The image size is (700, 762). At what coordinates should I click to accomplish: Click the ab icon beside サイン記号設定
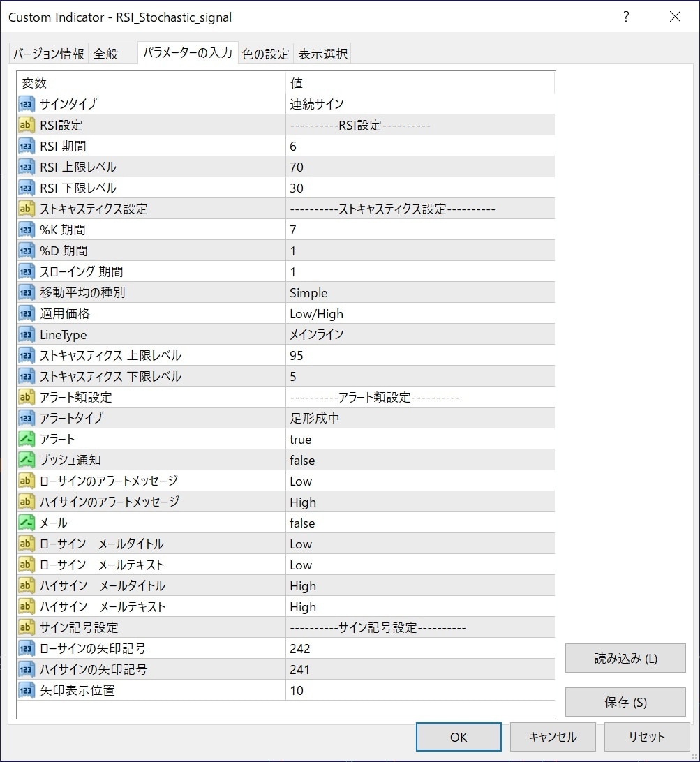tap(27, 627)
